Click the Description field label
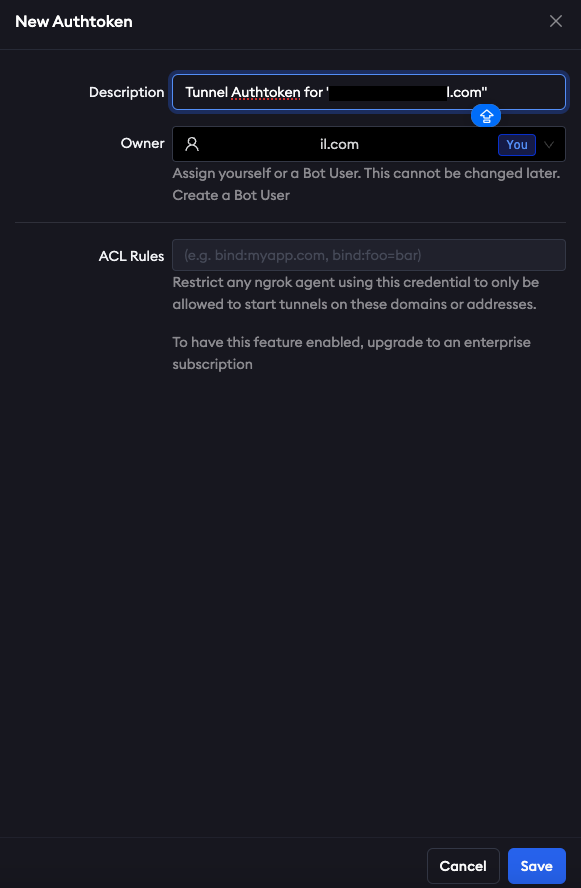The width and height of the screenshot is (581, 888). tap(126, 91)
